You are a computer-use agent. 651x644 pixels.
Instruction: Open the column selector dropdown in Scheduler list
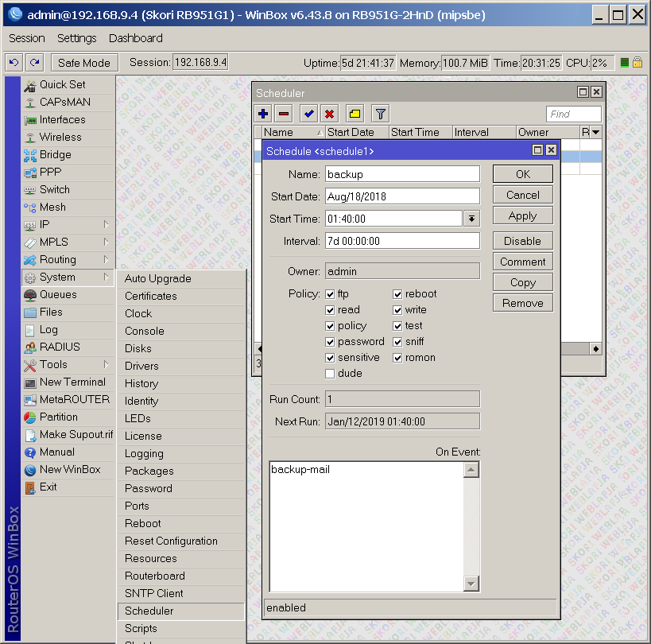pos(595,133)
